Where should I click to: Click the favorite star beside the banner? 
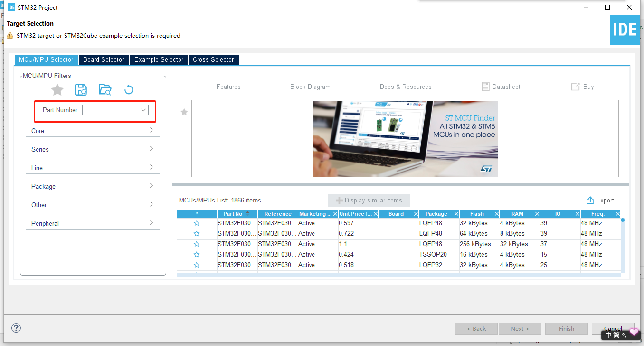(184, 112)
